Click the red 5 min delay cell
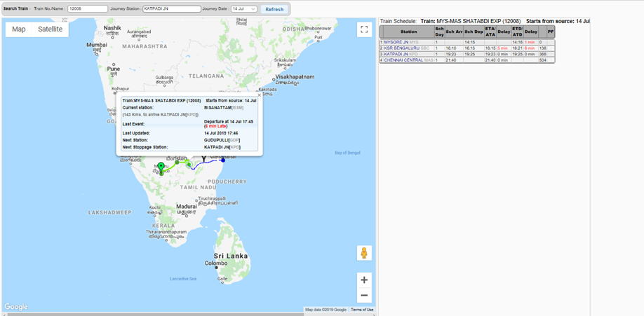644x316 pixels. click(502, 48)
